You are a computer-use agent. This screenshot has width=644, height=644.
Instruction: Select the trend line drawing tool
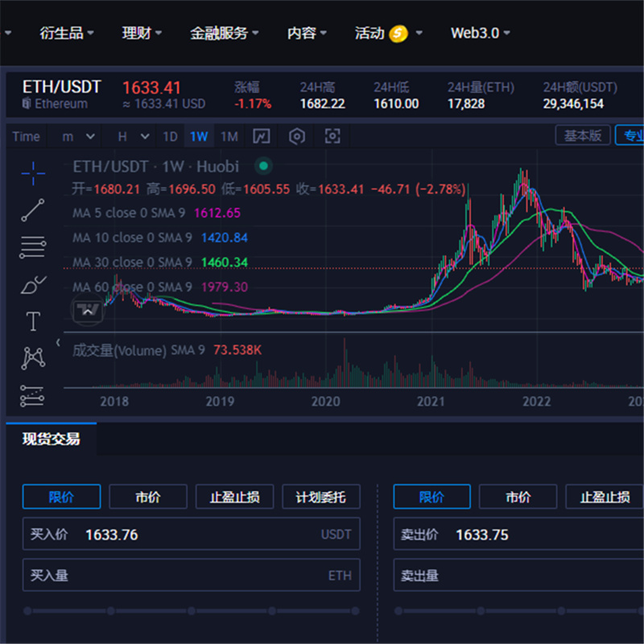(x=33, y=210)
